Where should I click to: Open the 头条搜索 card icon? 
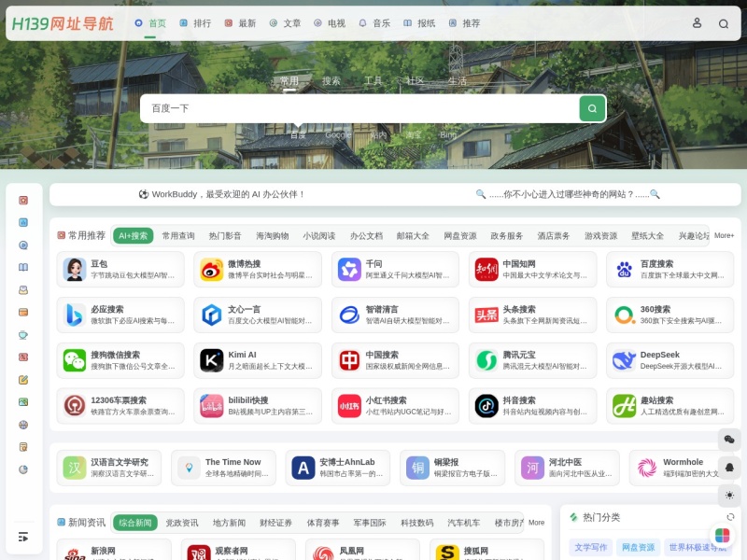tap(486, 315)
